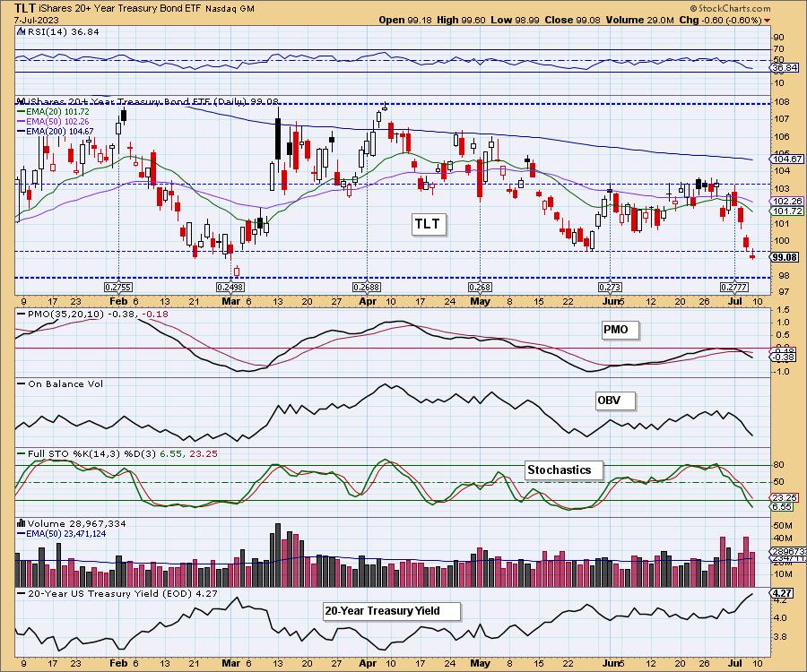
Task: Click the 0.2777 marker label near Jul
Action: [733, 287]
